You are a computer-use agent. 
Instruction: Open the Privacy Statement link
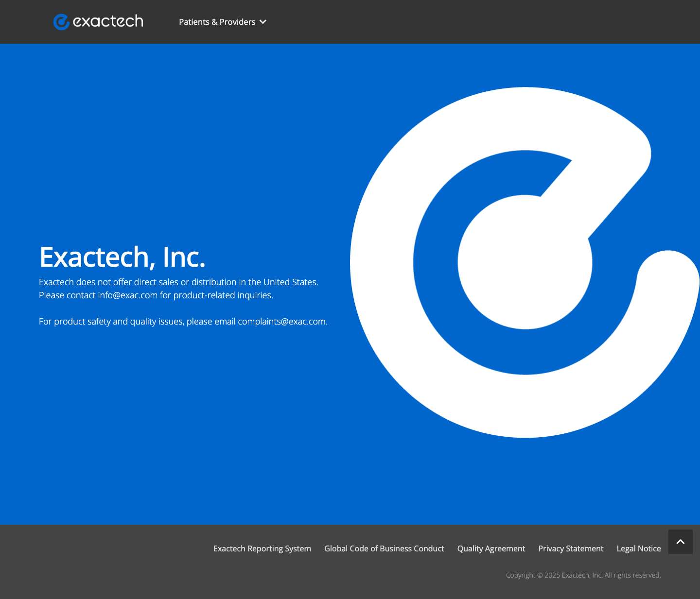pyautogui.click(x=571, y=548)
